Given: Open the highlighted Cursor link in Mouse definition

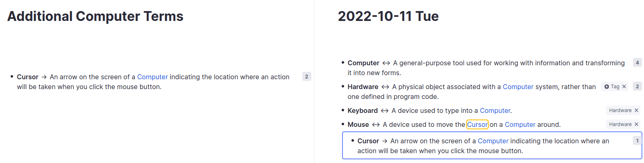Looking at the screenshot, I should (x=477, y=124).
